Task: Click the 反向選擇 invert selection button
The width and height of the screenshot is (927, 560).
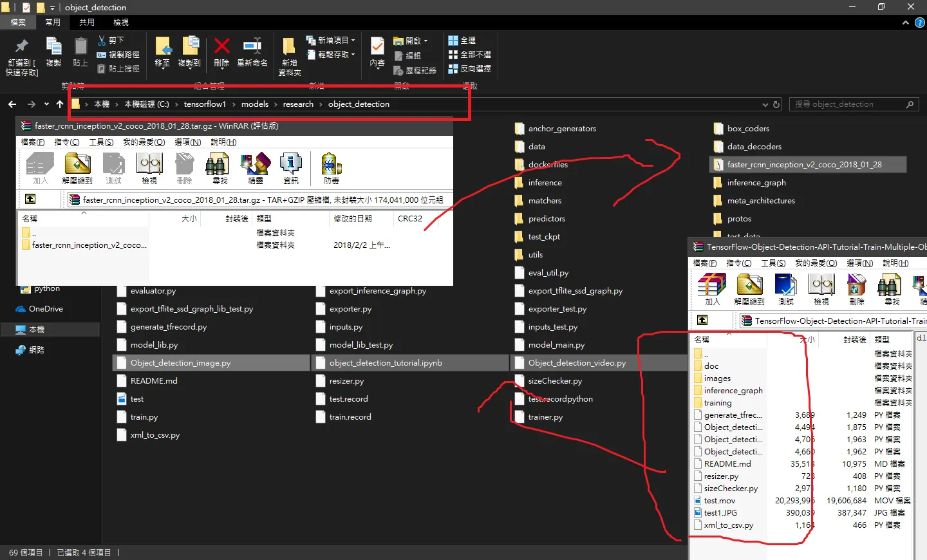Action: pyautogui.click(x=470, y=68)
